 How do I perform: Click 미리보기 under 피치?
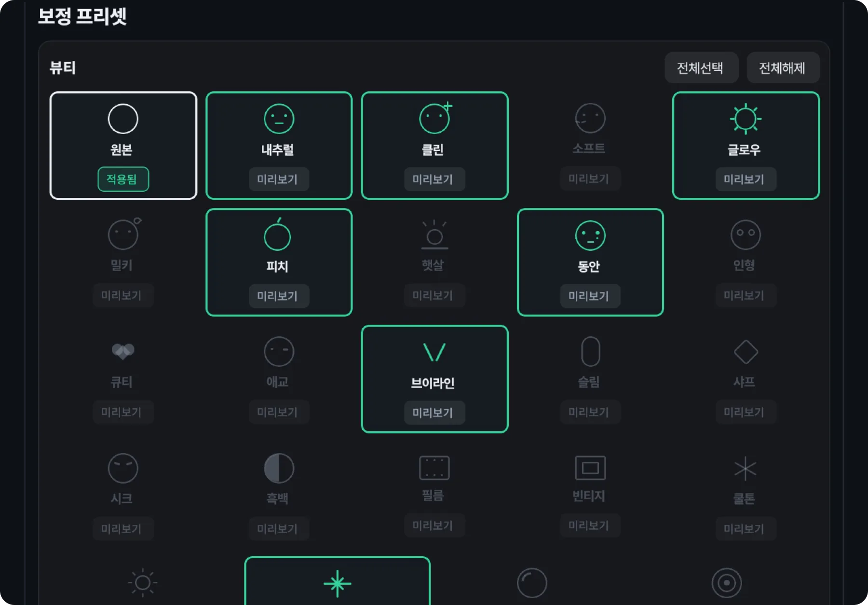pyautogui.click(x=279, y=296)
